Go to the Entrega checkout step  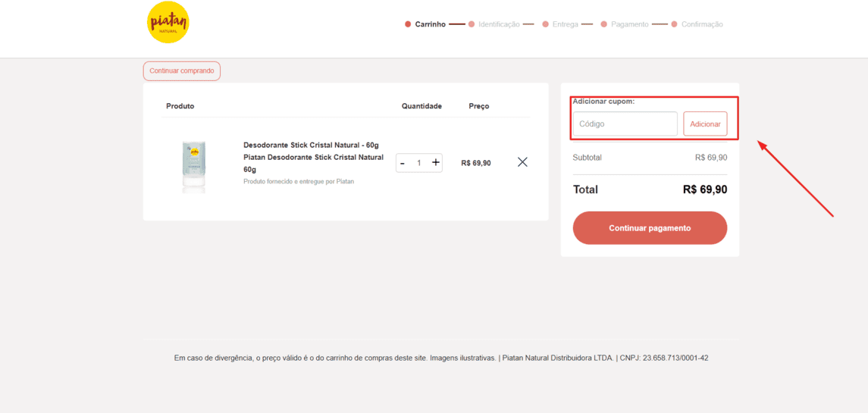click(560, 24)
